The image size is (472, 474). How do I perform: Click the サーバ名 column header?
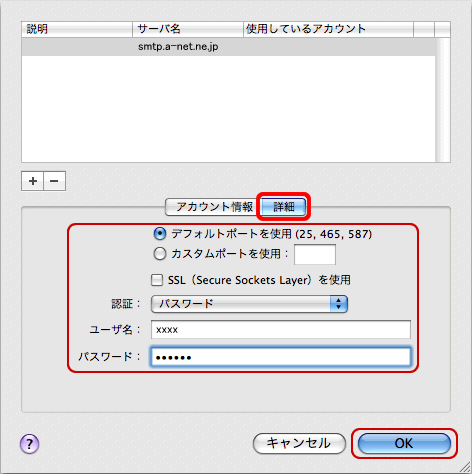point(188,29)
